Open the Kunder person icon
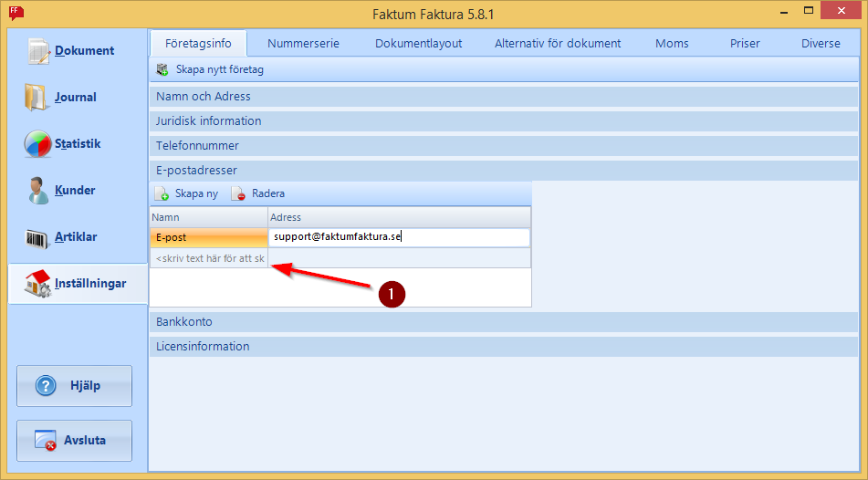The width and height of the screenshot is (868, 480). (x=37, y=191)
